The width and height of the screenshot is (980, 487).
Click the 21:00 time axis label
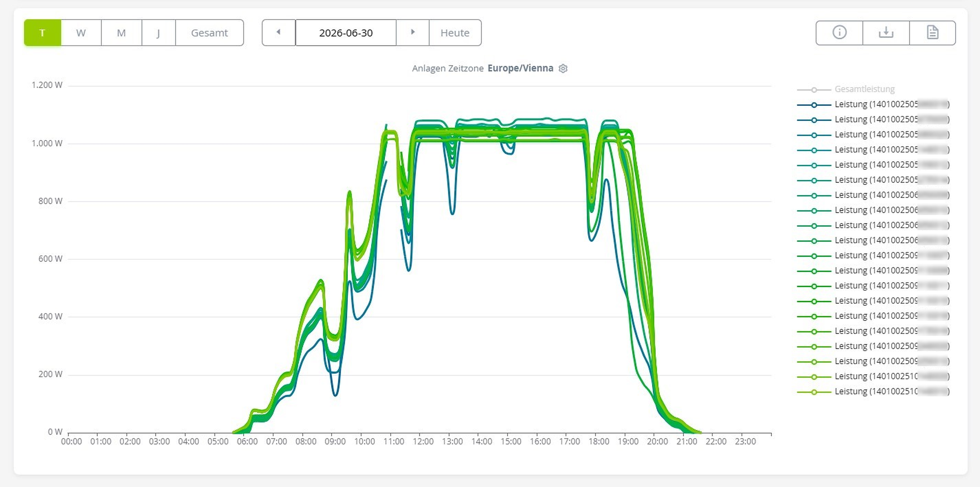tap(687, 442)
